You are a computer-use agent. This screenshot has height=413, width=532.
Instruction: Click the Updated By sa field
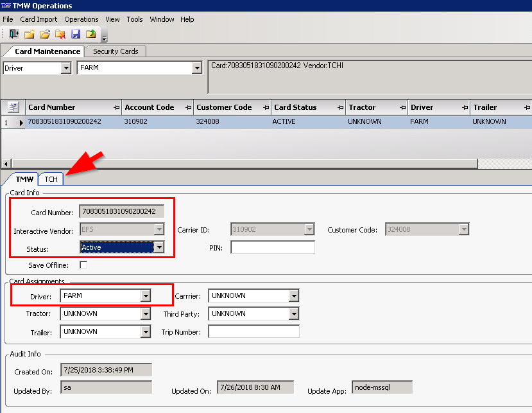click(x=106, y=387)
